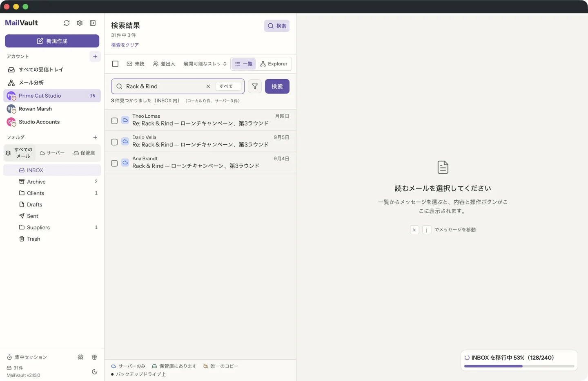
Task: Click cloud icon on Dario Vella row
Action: [125, 141]
